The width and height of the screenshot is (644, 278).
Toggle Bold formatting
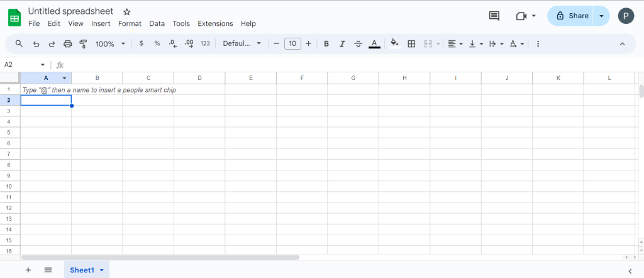pos(326,44)
